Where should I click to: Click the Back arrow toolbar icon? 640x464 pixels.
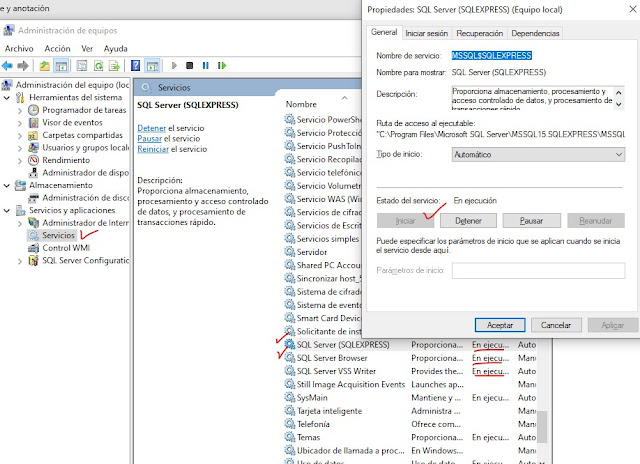click(7, 65)
